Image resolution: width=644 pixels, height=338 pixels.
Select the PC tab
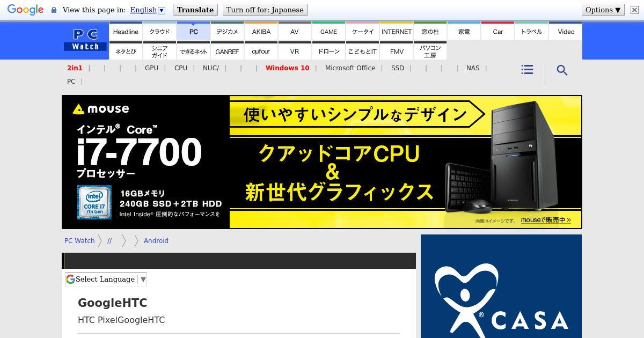193,31
